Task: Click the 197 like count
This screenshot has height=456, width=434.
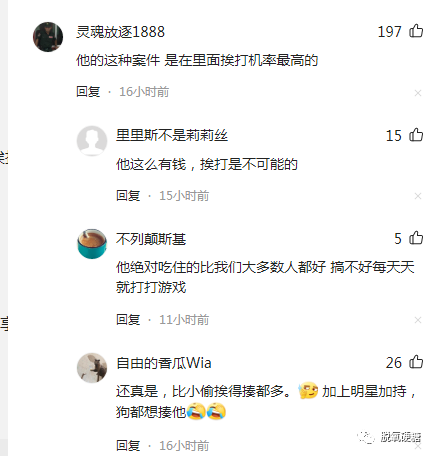Action: pos(389,32)
